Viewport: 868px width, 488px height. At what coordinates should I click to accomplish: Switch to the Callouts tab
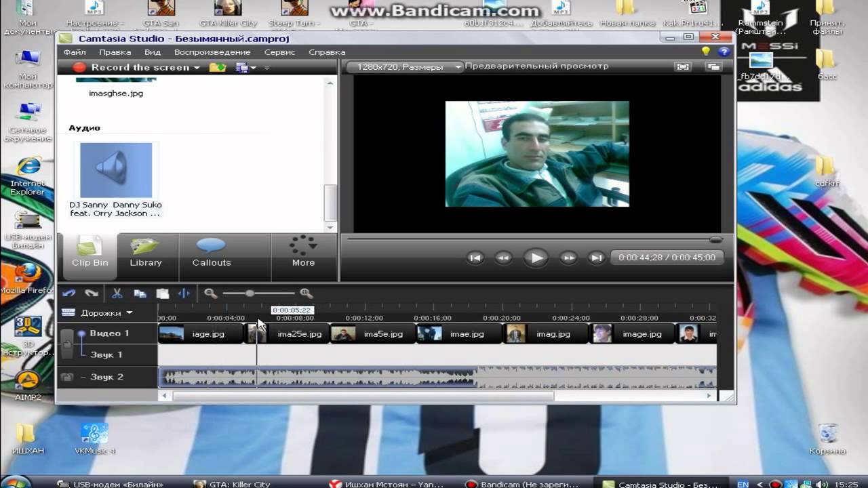[212, 257]
